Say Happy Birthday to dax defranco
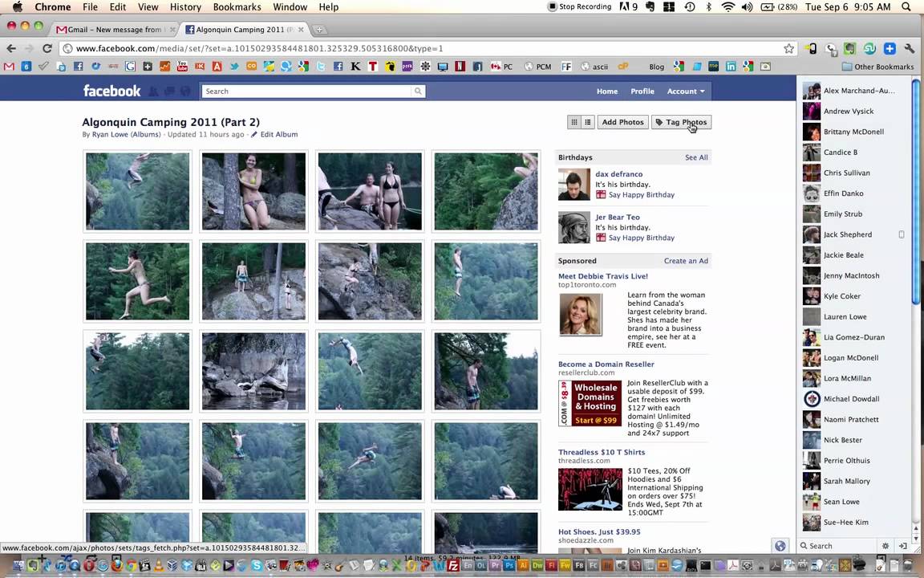 641,194
